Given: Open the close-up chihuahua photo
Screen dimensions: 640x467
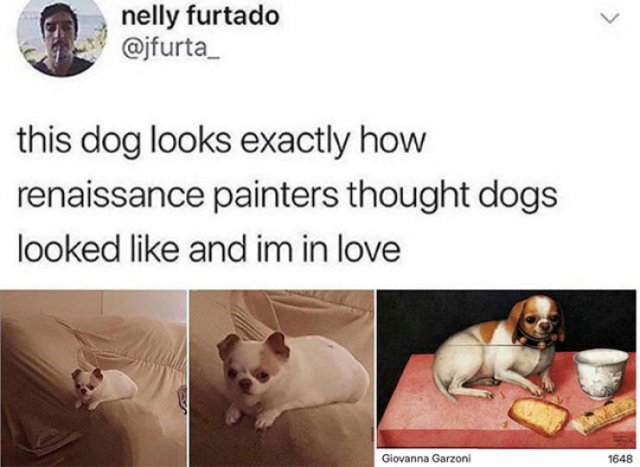Looking at the screenshot, I should (x=282, y=378).
